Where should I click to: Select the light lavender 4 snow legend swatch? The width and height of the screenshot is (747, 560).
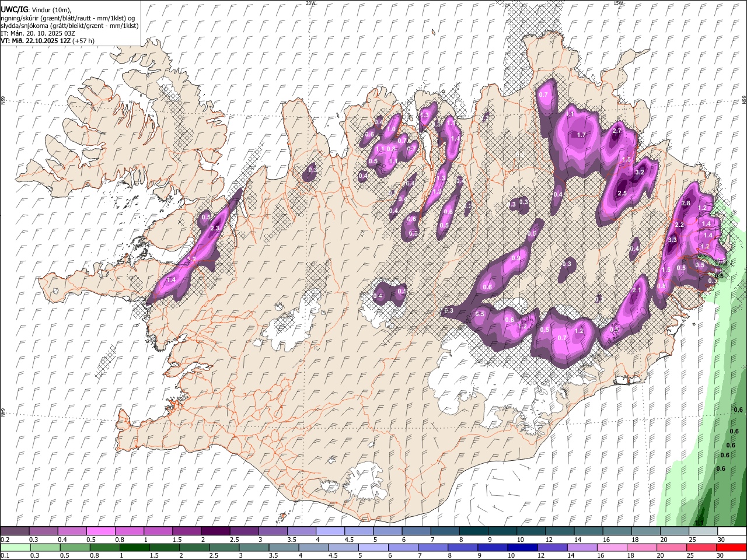pos(330,531)
